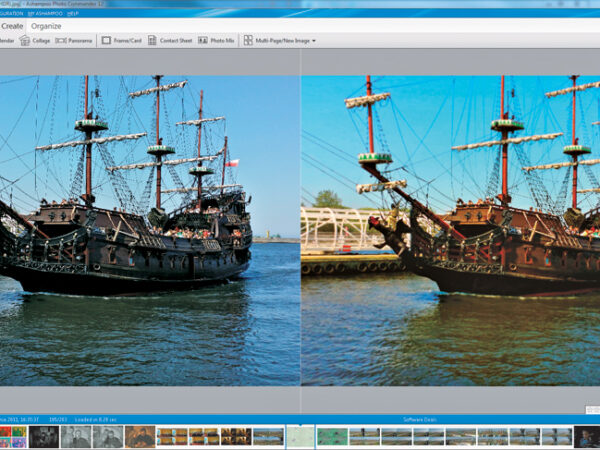The width and height of the screenshot is (600, 450).
Task: Open the HELP menu
Action: [x=73, y=12]
